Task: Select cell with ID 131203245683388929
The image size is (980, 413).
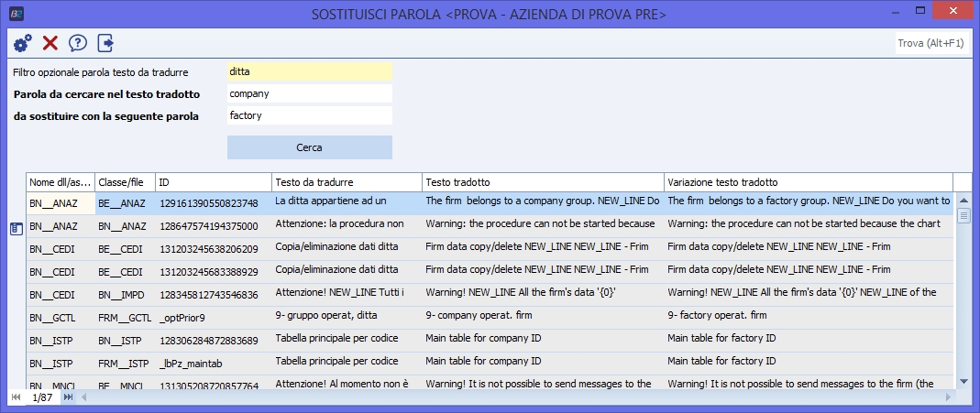Action: (213, 271)
